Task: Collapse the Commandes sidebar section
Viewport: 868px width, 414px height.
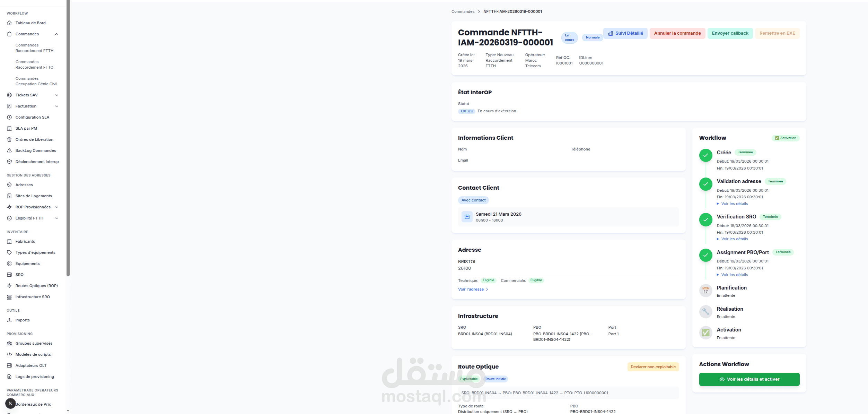Action: point(56,34)
